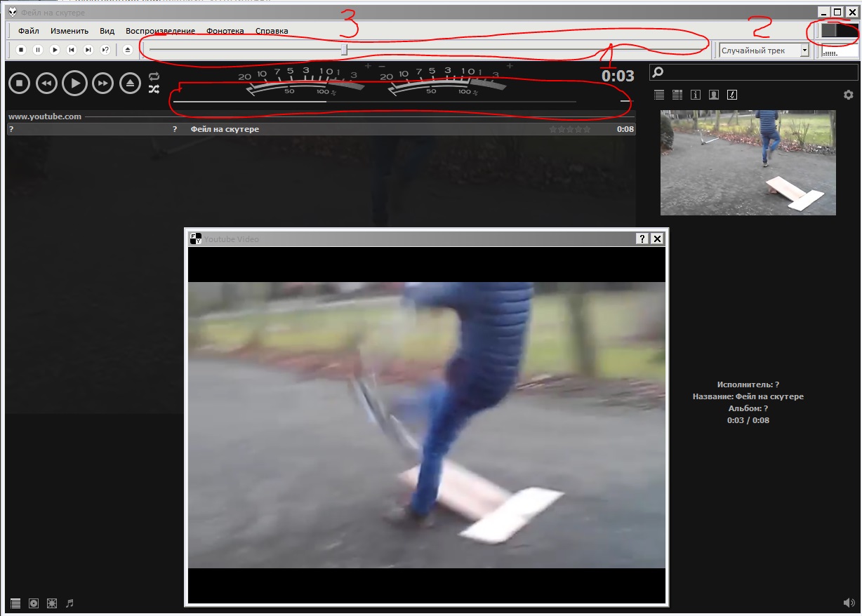Toggle the shuffle icon

[154, 89]
